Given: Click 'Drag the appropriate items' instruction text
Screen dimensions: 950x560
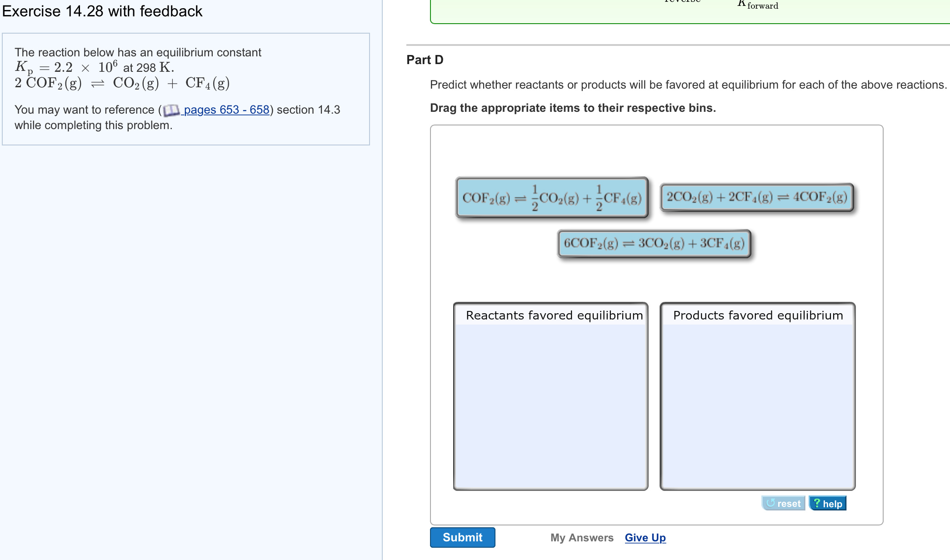Looking at the screenshot, I should point(573,108).
